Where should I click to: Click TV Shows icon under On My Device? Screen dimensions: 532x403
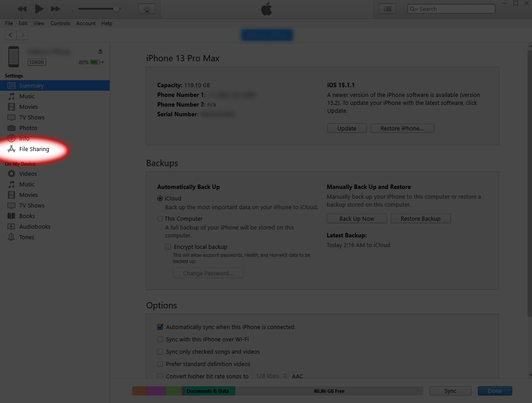[x=11, y=205]
